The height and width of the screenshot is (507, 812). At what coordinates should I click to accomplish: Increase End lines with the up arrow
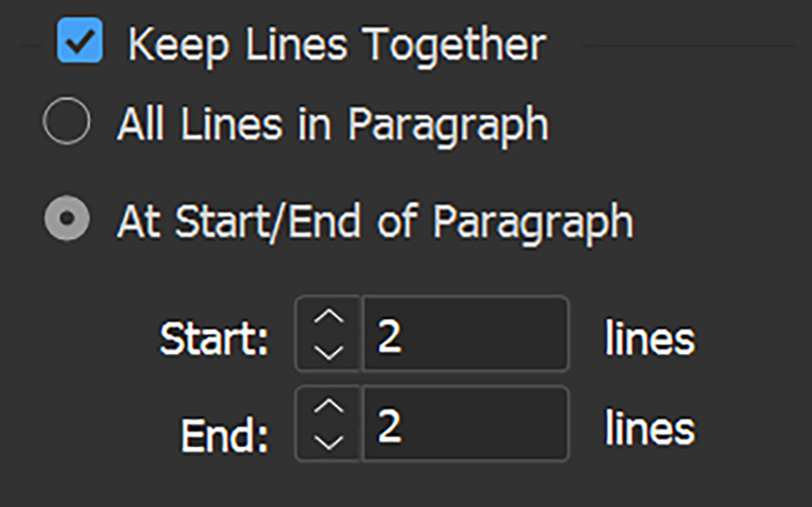[329, 407]
